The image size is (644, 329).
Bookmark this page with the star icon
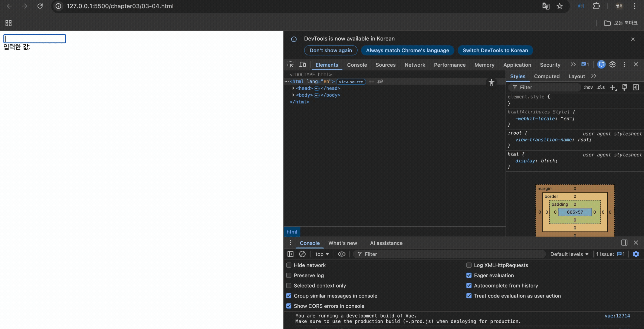(559, 6)
